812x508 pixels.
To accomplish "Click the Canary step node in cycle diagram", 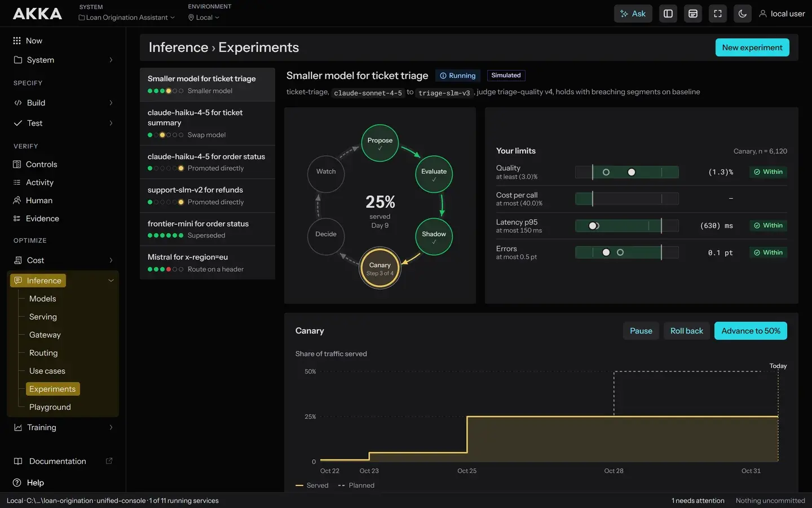I will click(380, 268).
